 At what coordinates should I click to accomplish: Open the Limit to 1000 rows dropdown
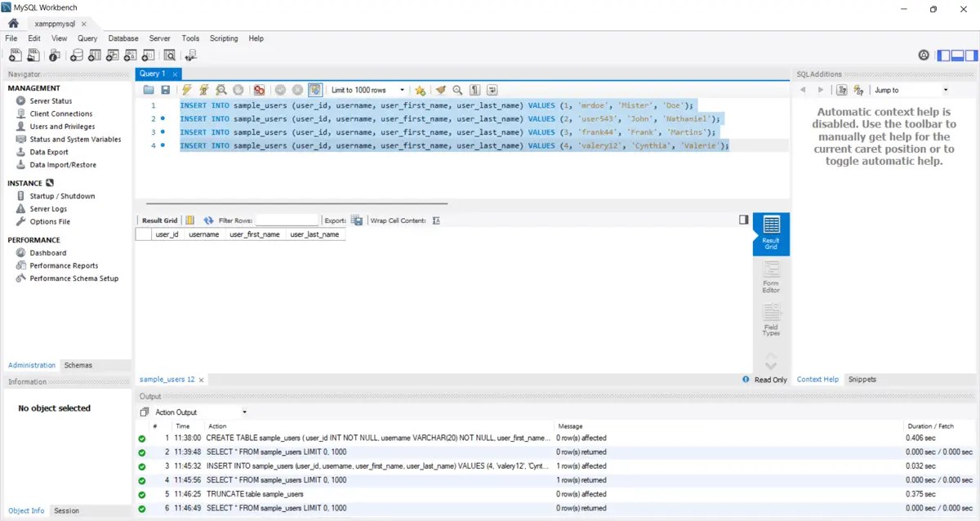click(403, 90)
